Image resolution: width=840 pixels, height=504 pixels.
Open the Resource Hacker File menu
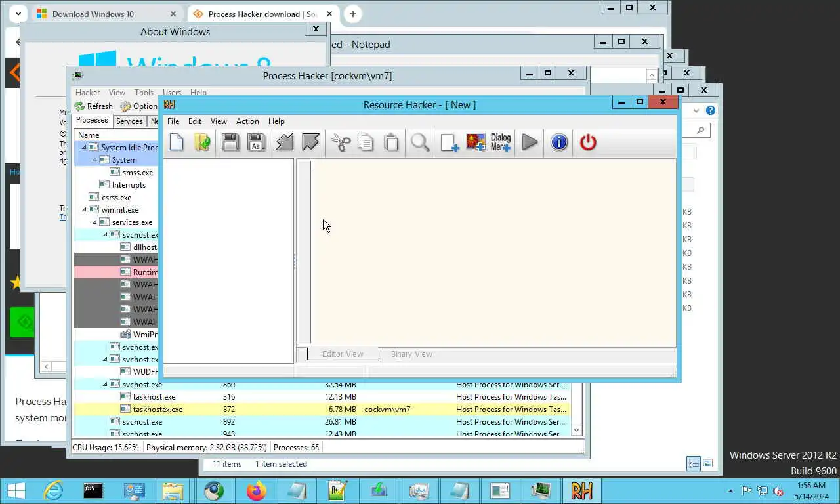coord(173,121)
